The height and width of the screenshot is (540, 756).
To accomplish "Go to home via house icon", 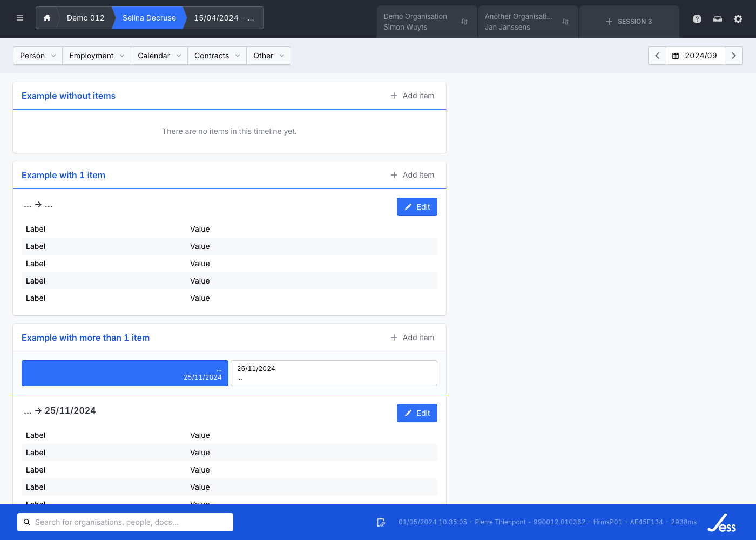I will (47, 18).
